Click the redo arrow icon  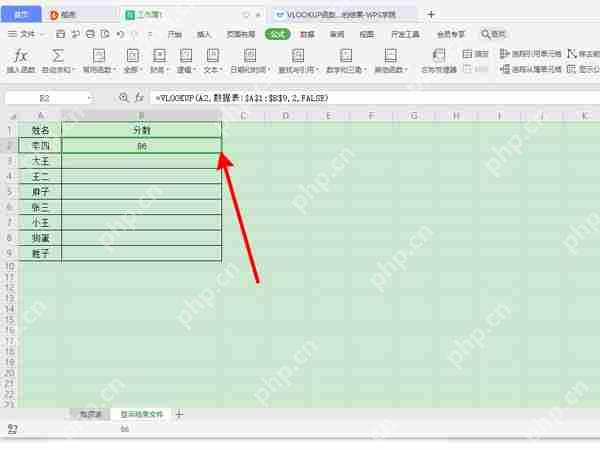(x=134, y=34)
